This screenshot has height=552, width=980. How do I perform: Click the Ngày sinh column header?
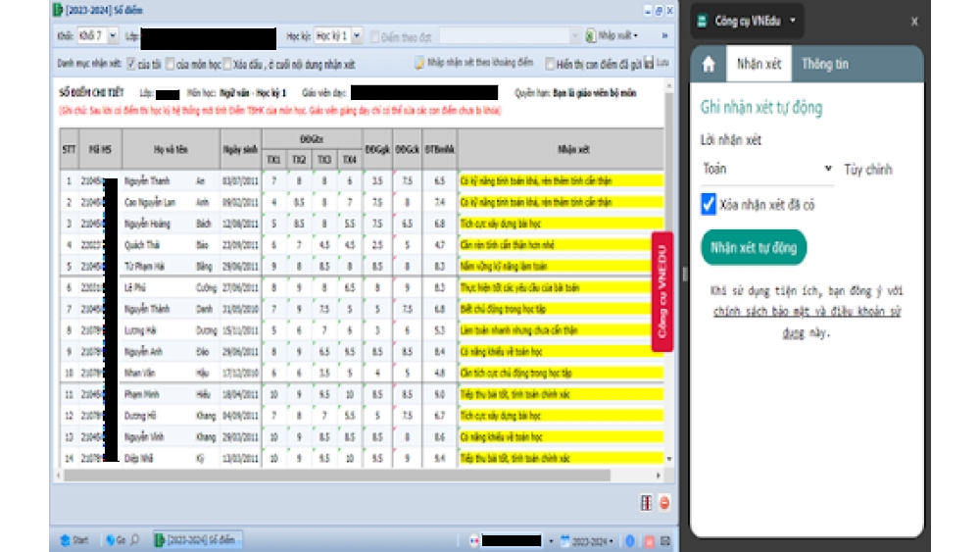tap(241, 149)
